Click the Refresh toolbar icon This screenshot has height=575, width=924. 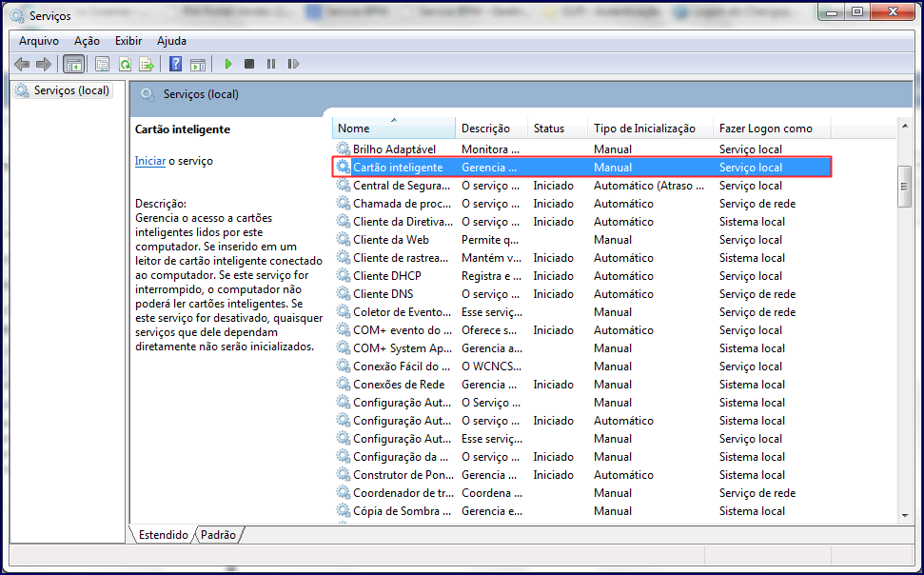[125, 64]
